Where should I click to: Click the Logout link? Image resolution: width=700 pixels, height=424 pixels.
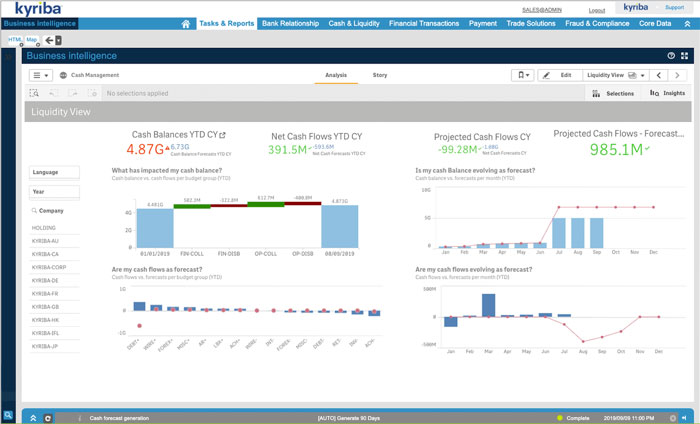(x=596, y=10)
